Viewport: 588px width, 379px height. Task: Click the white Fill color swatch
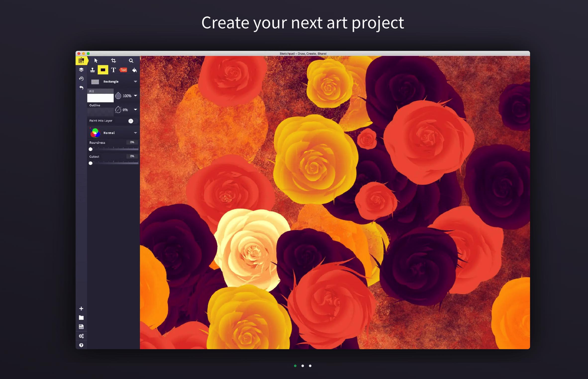[x=100, y=98]
